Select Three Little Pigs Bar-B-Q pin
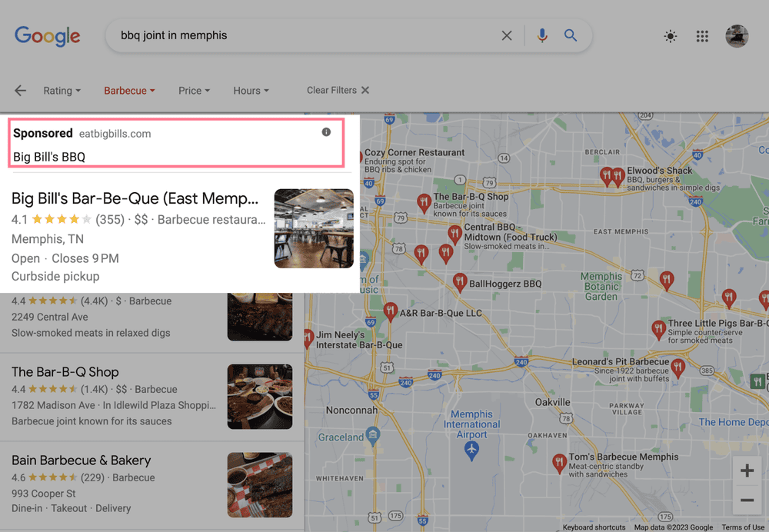 pos(658,330)
